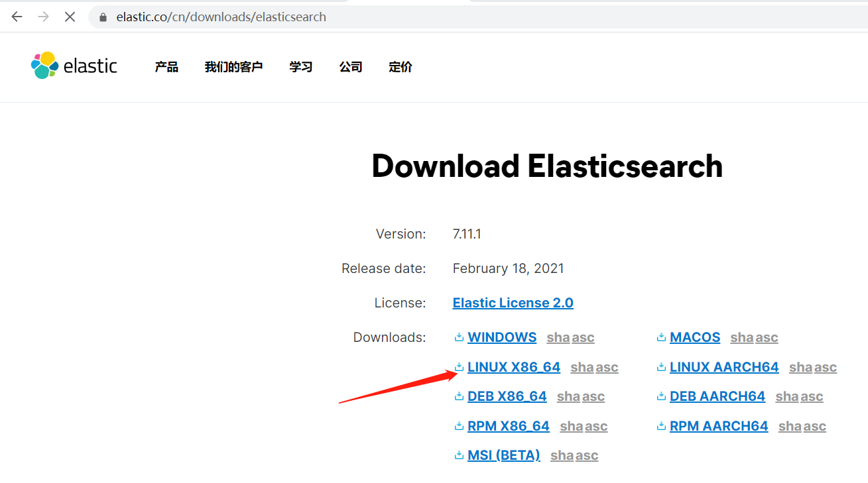Download the DEB X86_64 package
Image resolution: width=868 pixels, height=483 pixels.
(x=507, y=396)
